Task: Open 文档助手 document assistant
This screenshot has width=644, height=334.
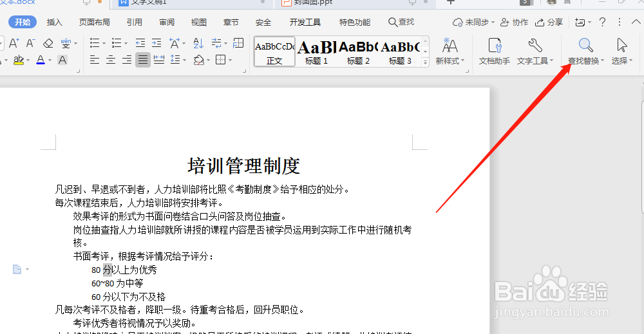Action: point(495,51)
